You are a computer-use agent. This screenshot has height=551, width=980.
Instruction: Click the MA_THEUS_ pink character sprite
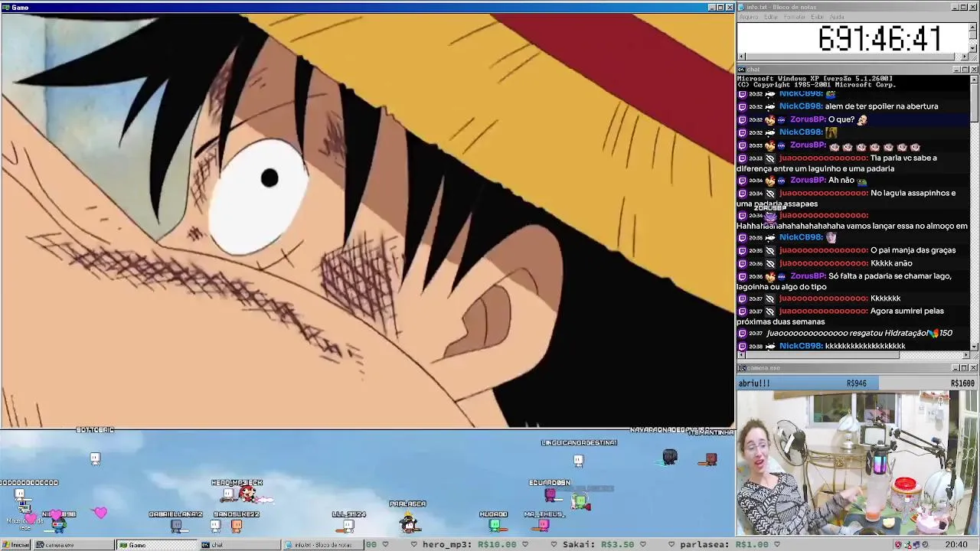point(544,524)
